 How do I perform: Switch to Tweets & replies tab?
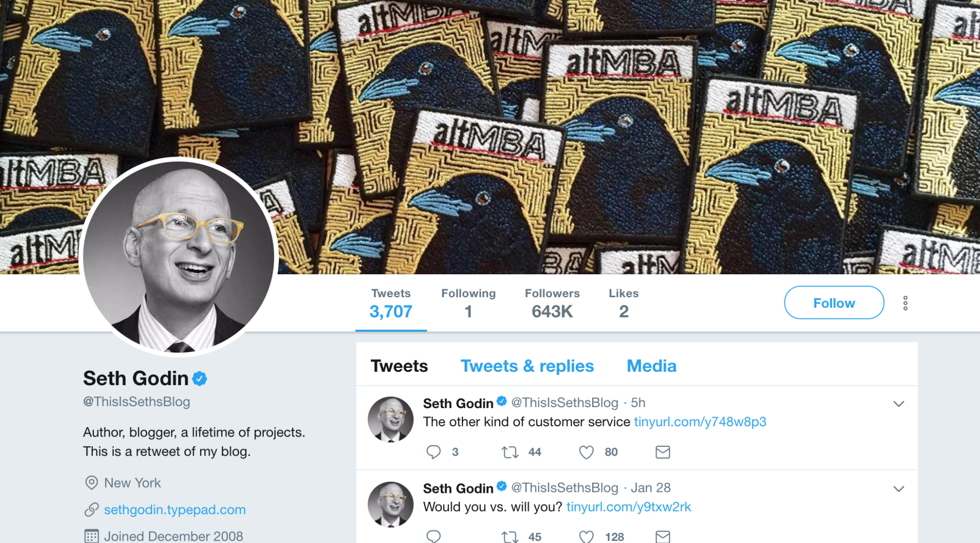coord(527,366)
